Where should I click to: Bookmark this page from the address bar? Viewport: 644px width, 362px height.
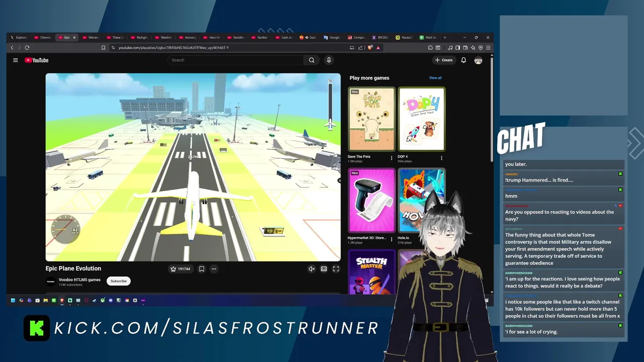point(103,48)
